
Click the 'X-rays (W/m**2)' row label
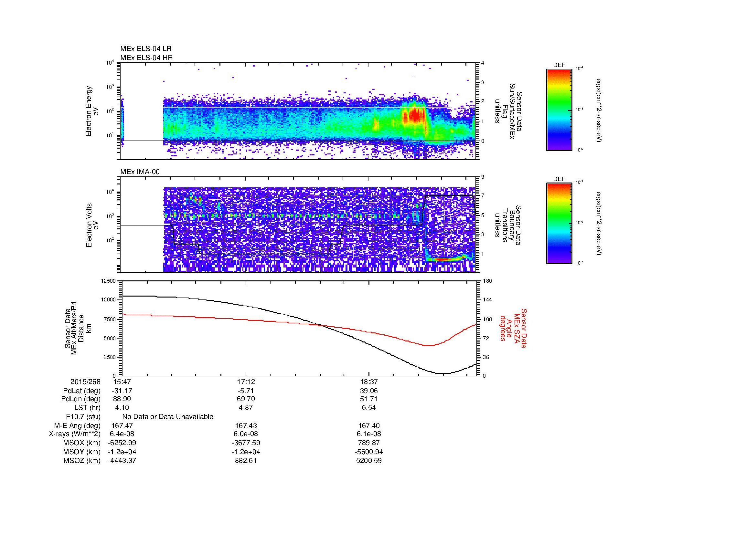75,434
